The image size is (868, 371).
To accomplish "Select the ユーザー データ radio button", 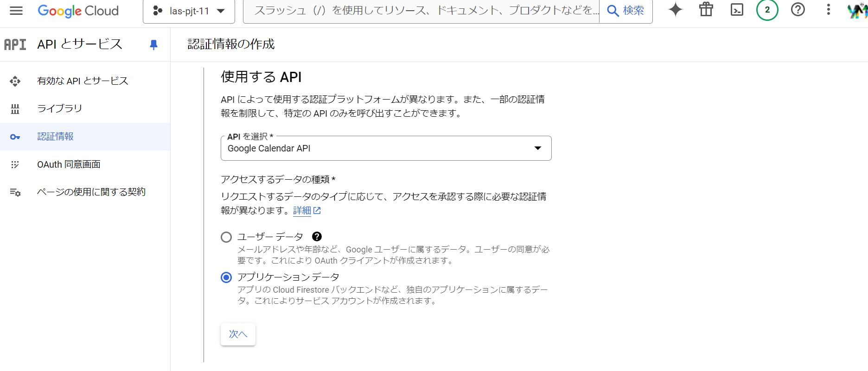I will coord(226,237).
